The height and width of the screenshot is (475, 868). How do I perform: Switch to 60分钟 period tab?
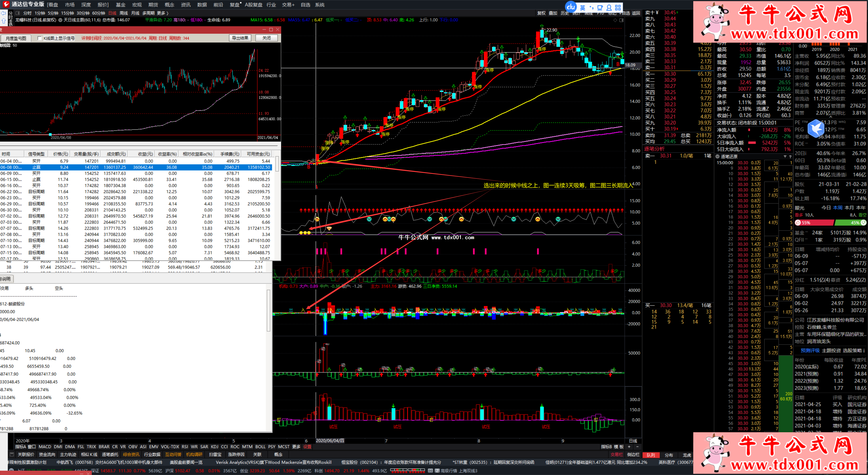tap(99, 13)
